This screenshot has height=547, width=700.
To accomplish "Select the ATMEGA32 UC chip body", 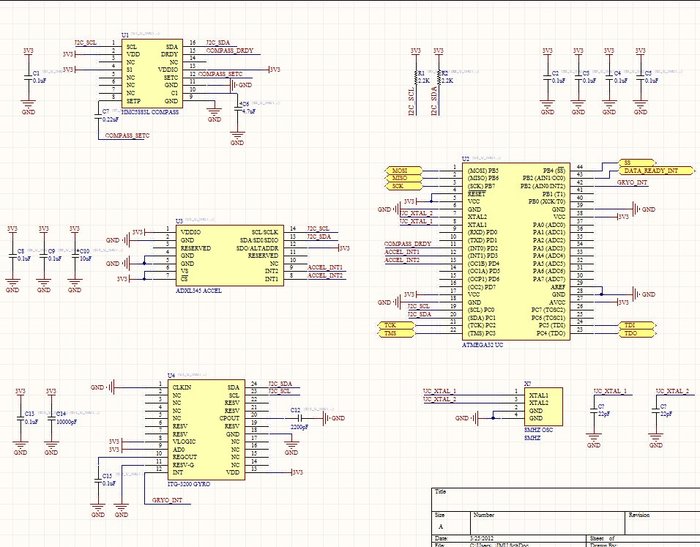I will (x=516, y=251).
